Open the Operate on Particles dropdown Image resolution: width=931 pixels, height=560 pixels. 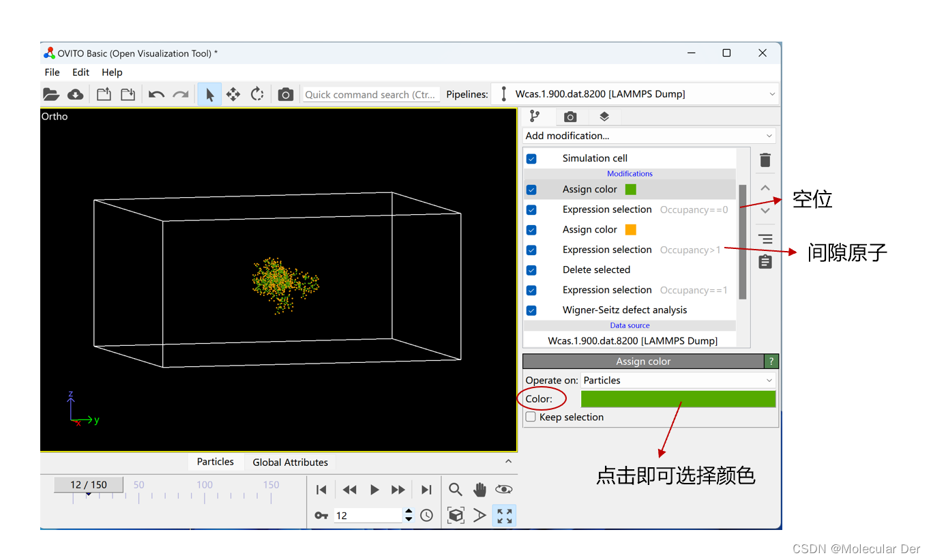tap(678, 380)
